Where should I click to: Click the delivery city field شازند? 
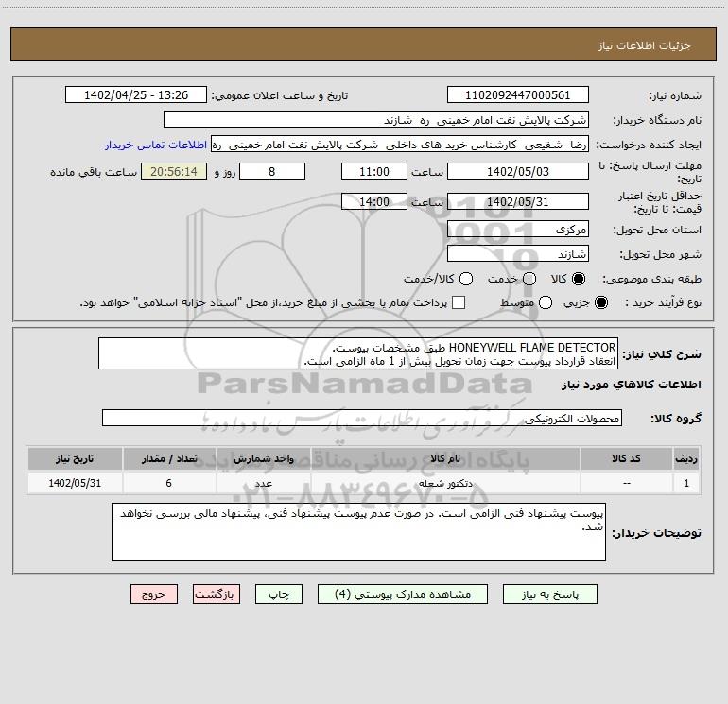(x=518, y=253)
